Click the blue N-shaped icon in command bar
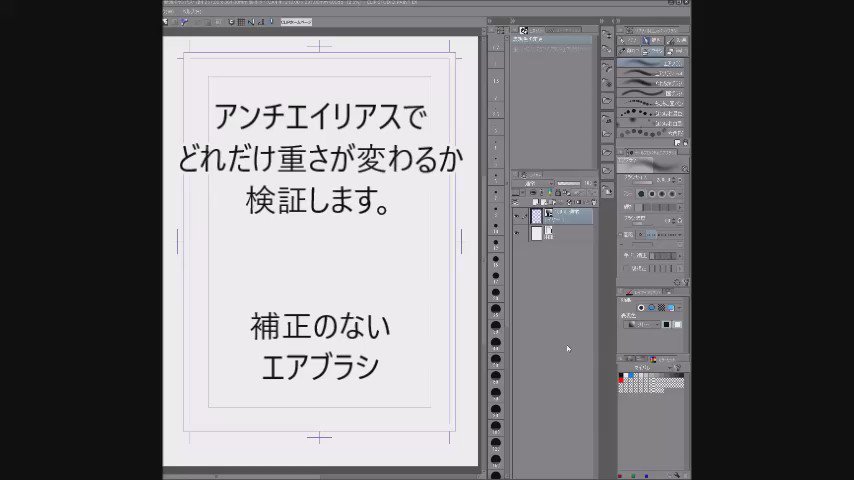This screenshot has height=480, width=854. tap(251, 22)
